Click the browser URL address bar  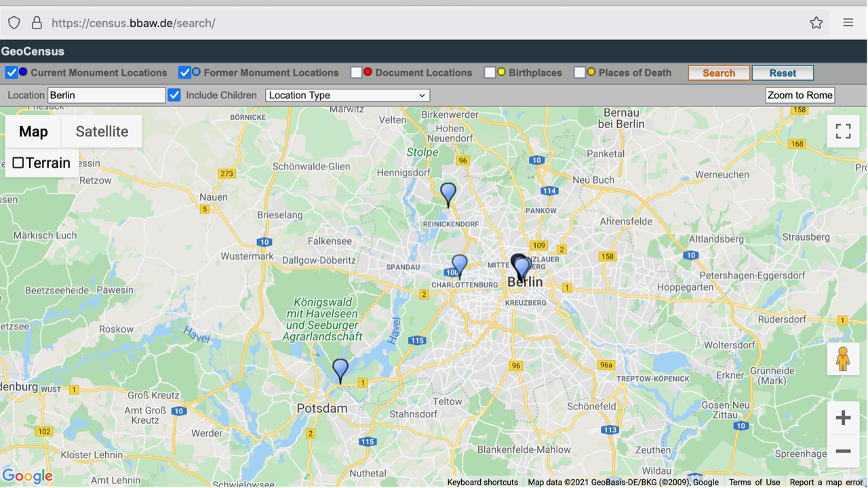(427, 22)
